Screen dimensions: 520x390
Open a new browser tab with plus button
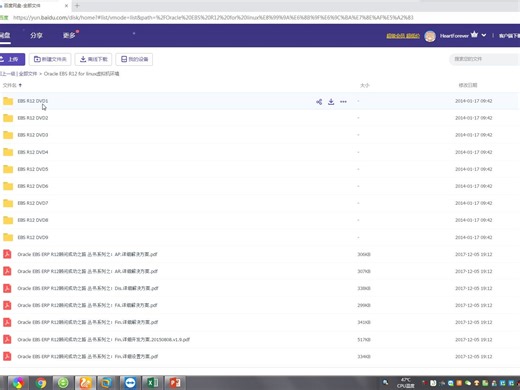(77, 6)
